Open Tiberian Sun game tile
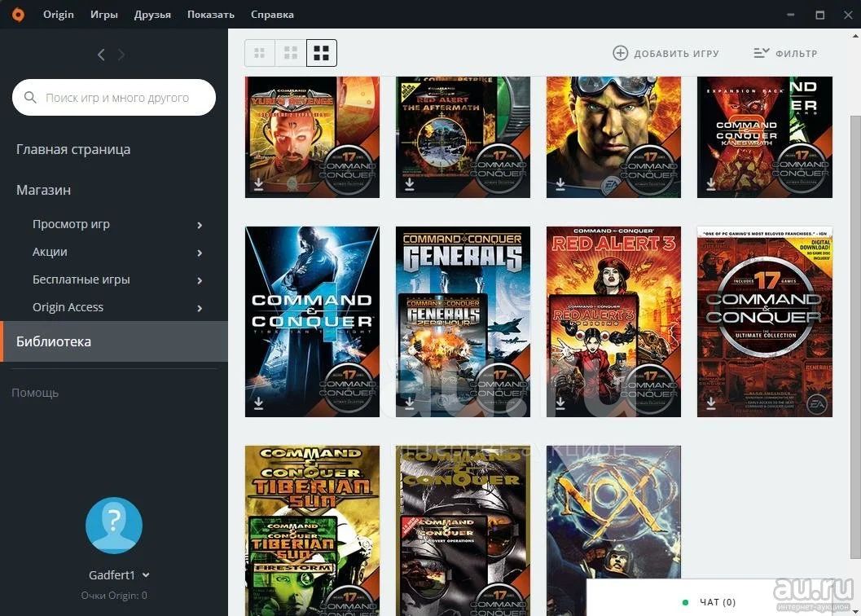Image resolution: width=861 pixels, height=616 pixels. 312,530
